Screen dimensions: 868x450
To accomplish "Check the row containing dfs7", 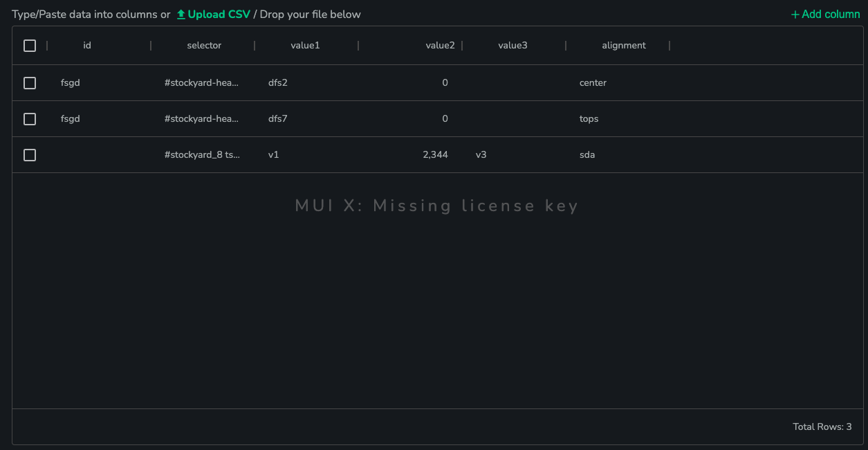I will (x=30, y=119).
